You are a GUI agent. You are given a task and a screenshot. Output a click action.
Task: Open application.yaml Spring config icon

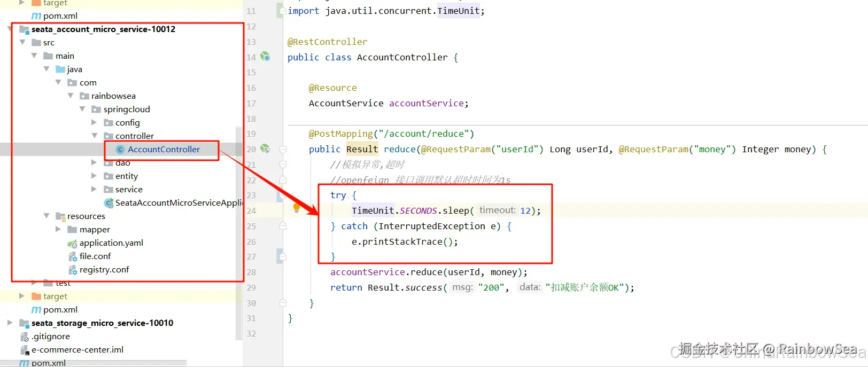[72, 243]
